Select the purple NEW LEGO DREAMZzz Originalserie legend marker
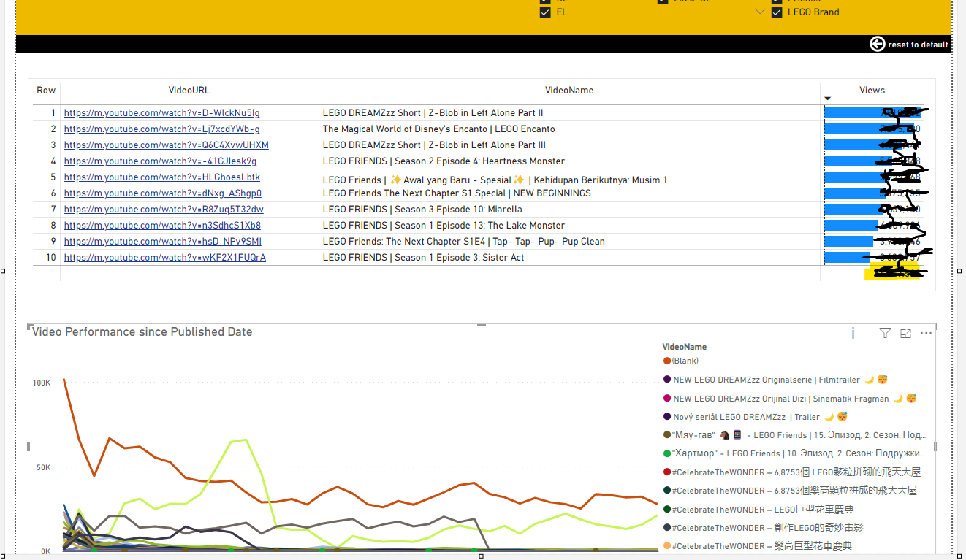 (666, 380)
